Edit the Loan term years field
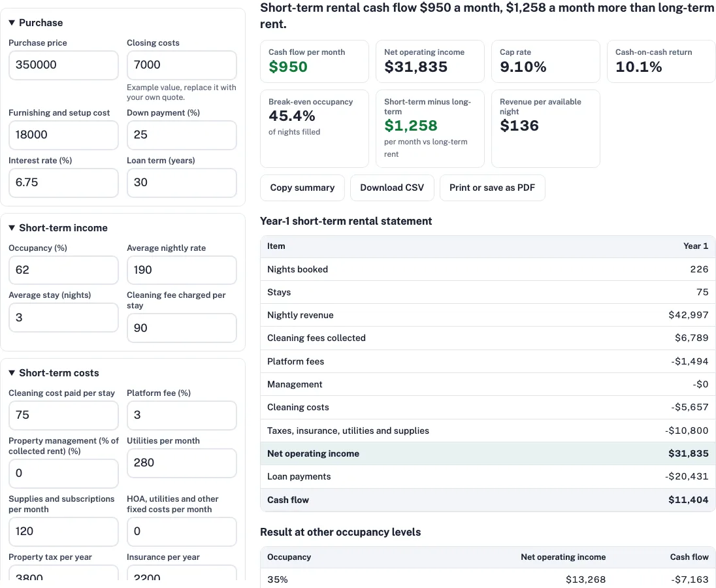 [x=182, y=183]
